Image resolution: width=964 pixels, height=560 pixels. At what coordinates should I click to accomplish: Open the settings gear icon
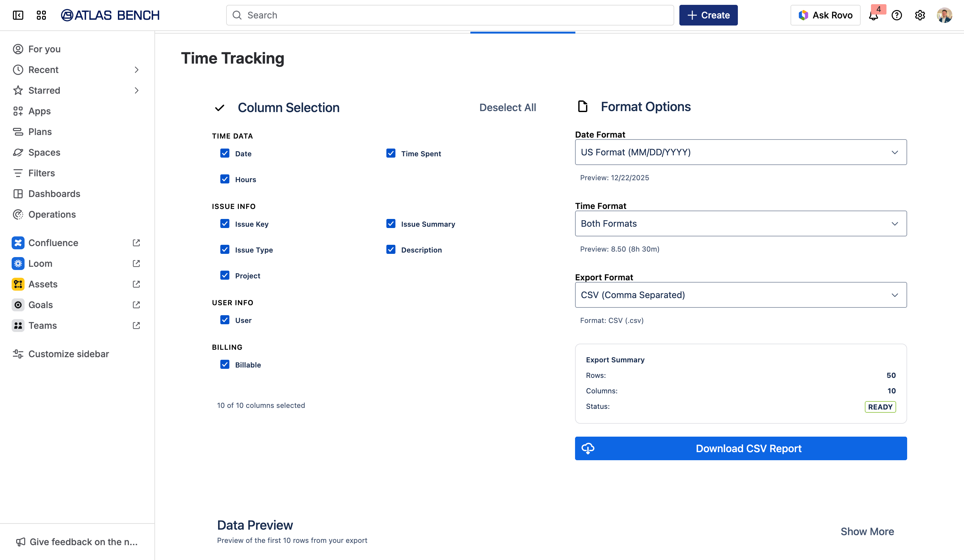920,15
